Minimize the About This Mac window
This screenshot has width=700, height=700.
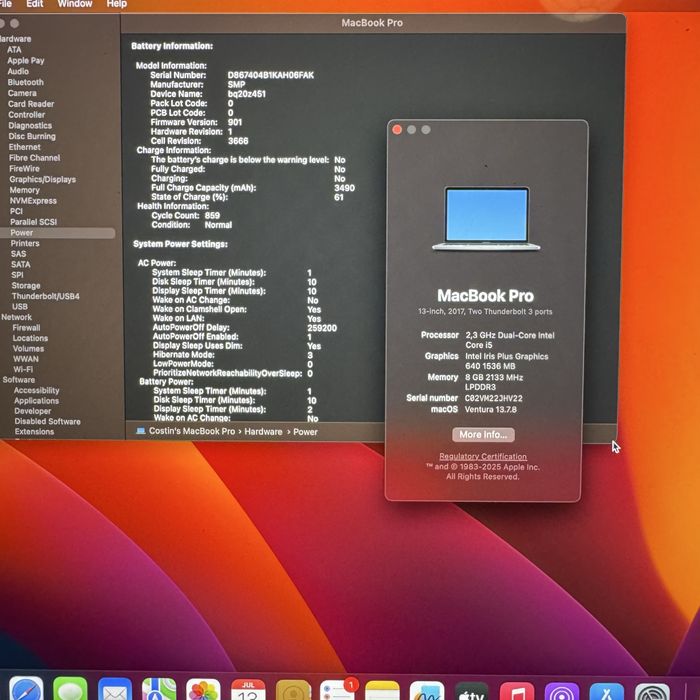point(411,129)
